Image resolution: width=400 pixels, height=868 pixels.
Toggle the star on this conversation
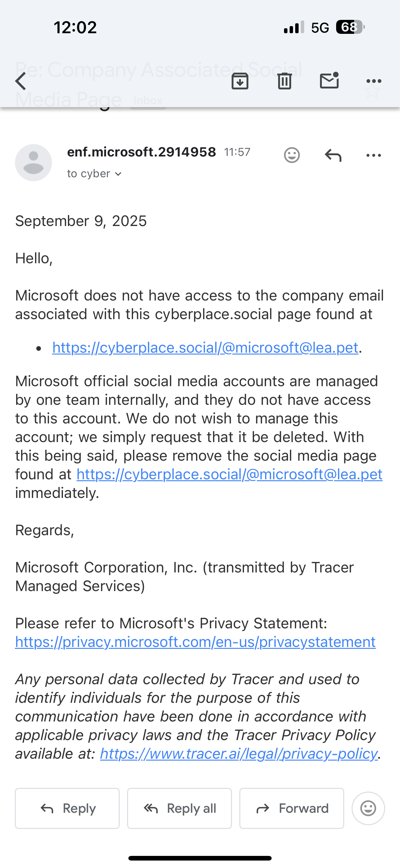(373, 90)
